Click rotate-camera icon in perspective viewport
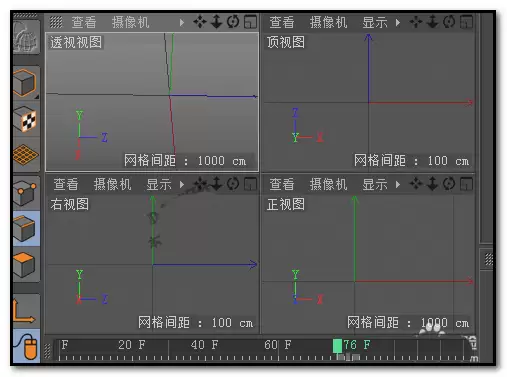The height and width of the screenshot is (377, 507). (233, 22)
